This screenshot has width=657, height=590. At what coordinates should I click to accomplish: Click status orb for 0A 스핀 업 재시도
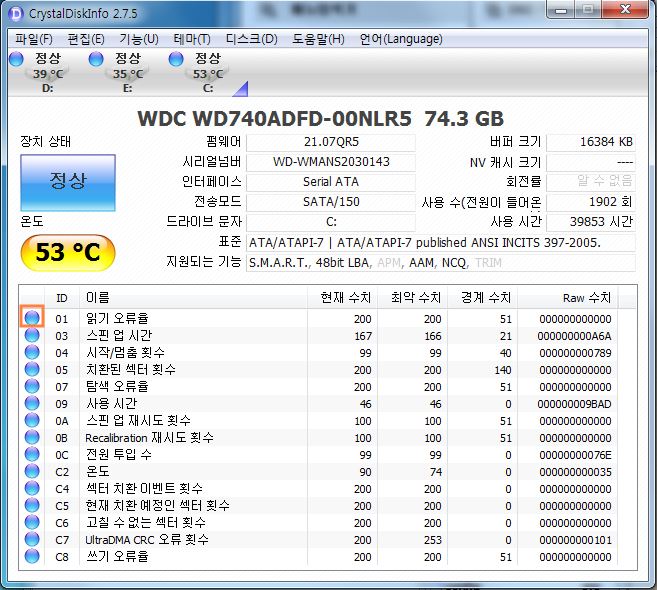32,420
